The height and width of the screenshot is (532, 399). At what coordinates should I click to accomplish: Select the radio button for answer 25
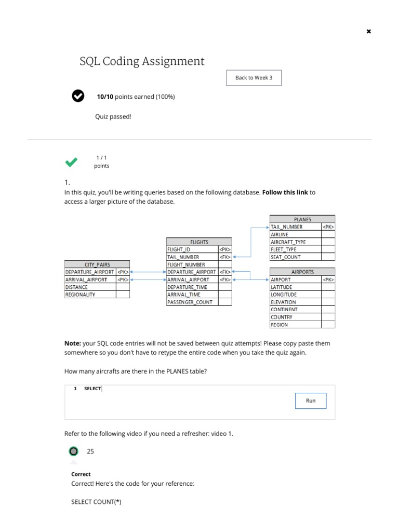tap(74, 451)
